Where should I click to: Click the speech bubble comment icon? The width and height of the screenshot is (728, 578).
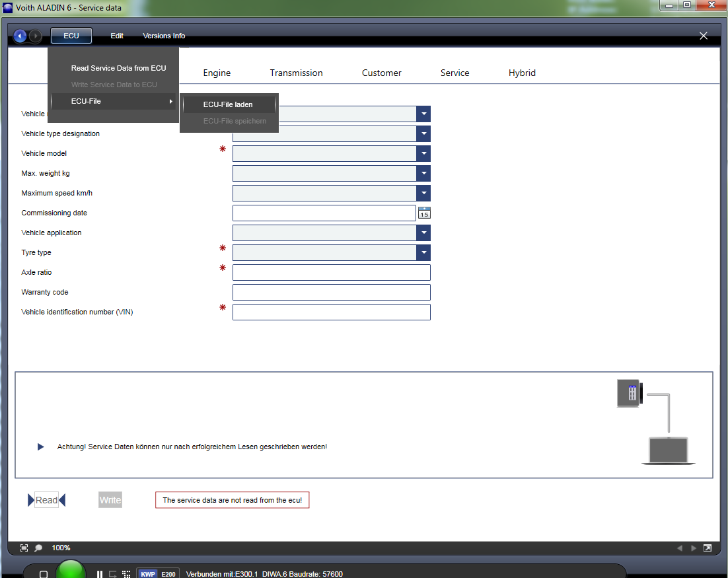click(x=38, y=548)
